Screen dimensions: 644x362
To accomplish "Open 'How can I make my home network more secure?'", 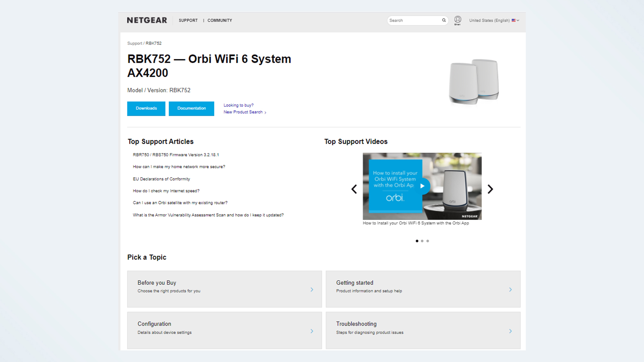I will 179,167.
